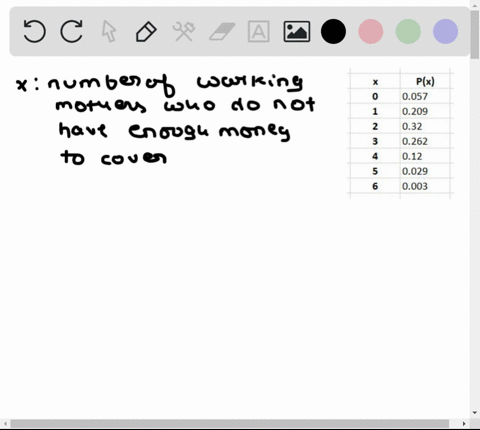Click the x value 5 cell

[x=375, y=171]
